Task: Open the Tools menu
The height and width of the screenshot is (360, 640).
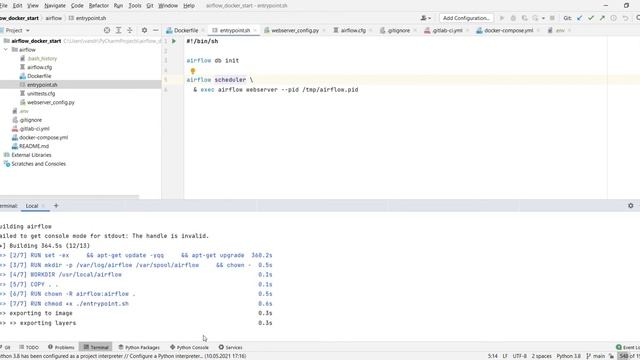Action: [135, 6]
